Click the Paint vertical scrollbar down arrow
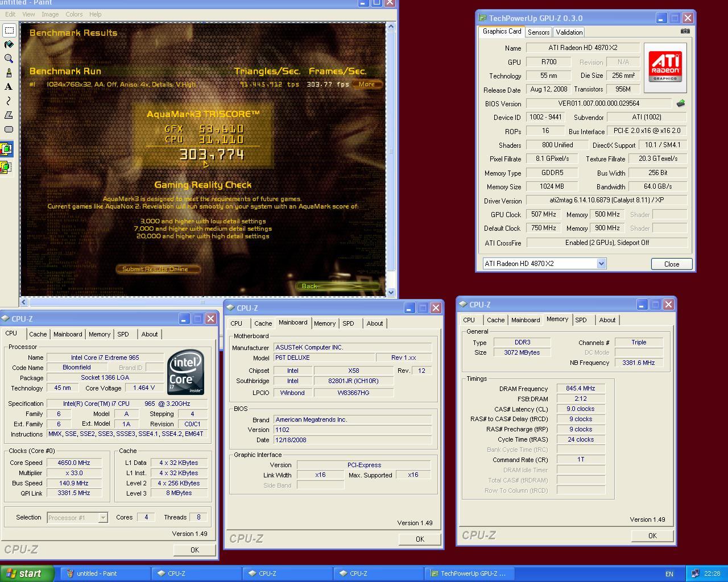 click(391, 292)
